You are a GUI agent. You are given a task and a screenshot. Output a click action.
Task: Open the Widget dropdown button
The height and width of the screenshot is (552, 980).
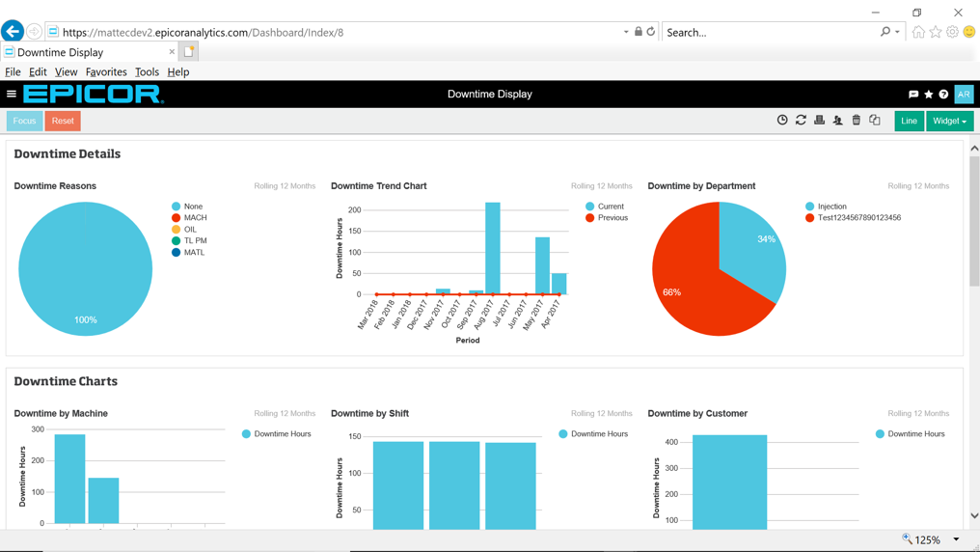point(949,121)
